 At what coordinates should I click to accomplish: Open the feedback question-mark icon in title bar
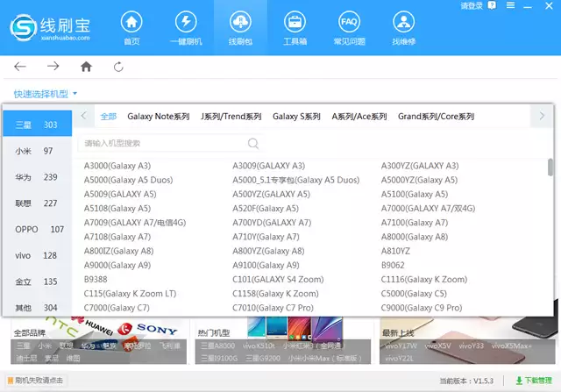point(493,5)
